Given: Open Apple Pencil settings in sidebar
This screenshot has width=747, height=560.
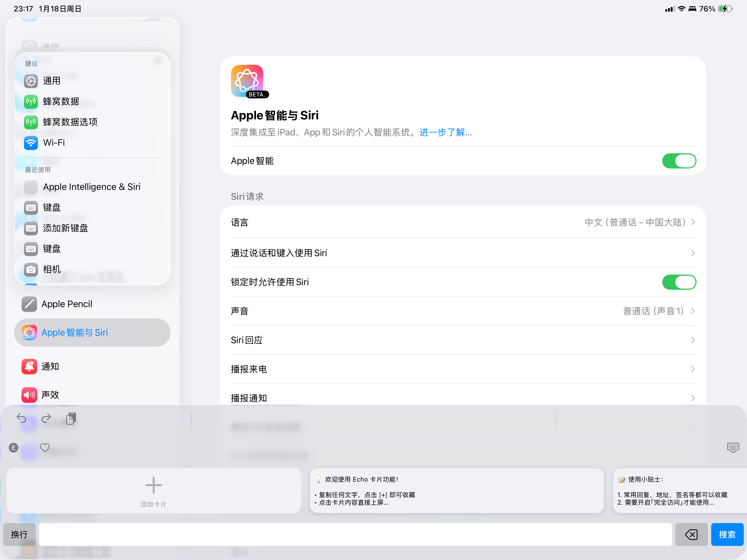Looking at the screenshot, I should point(92,304).
